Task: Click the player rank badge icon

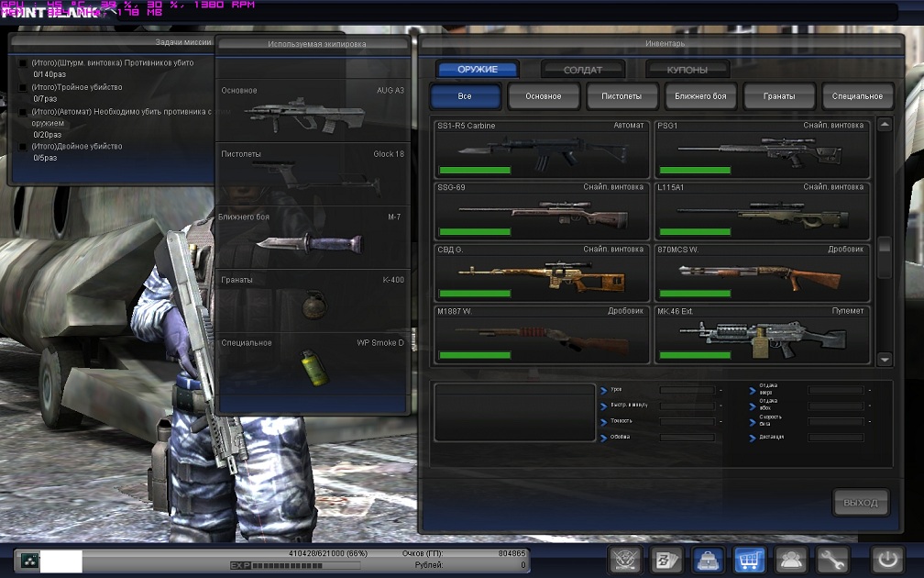Action: 29,561
